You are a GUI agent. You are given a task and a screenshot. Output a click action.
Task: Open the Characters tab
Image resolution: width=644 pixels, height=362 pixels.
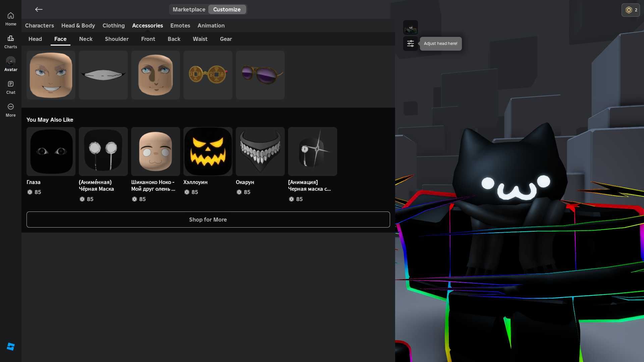point(40,25)
